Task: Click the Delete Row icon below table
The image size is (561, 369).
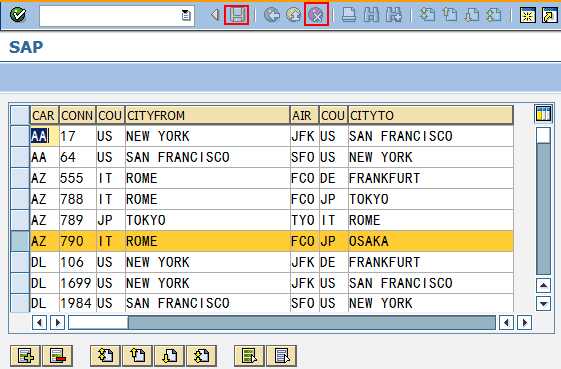Action: (x=57, y=356)
